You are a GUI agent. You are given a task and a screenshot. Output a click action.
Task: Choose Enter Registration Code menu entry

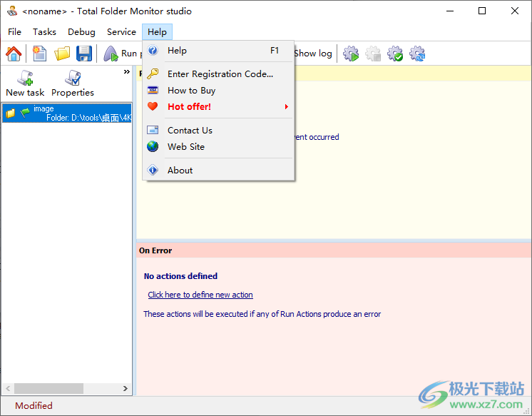tap(218, 74)
